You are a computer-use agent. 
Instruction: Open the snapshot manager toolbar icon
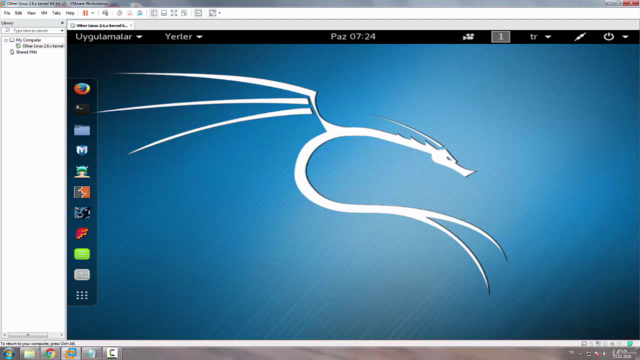pos(140,13)
